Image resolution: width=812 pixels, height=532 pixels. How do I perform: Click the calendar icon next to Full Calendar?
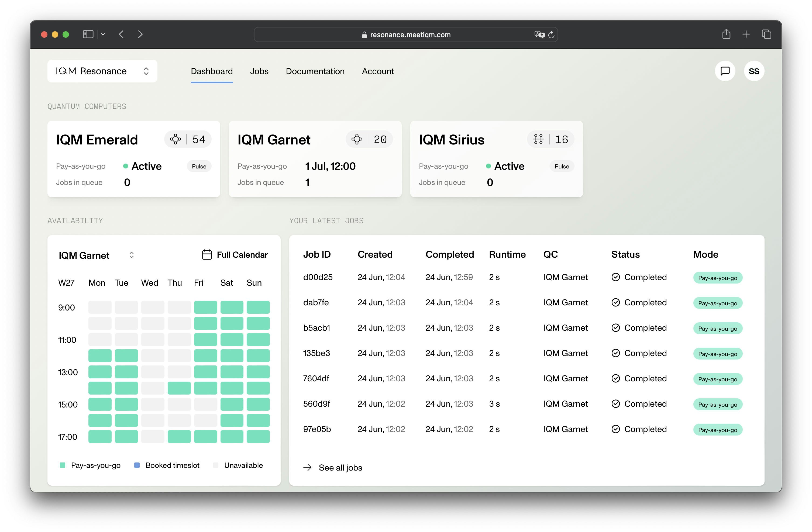pyautogui.click(x=207, y=255)
